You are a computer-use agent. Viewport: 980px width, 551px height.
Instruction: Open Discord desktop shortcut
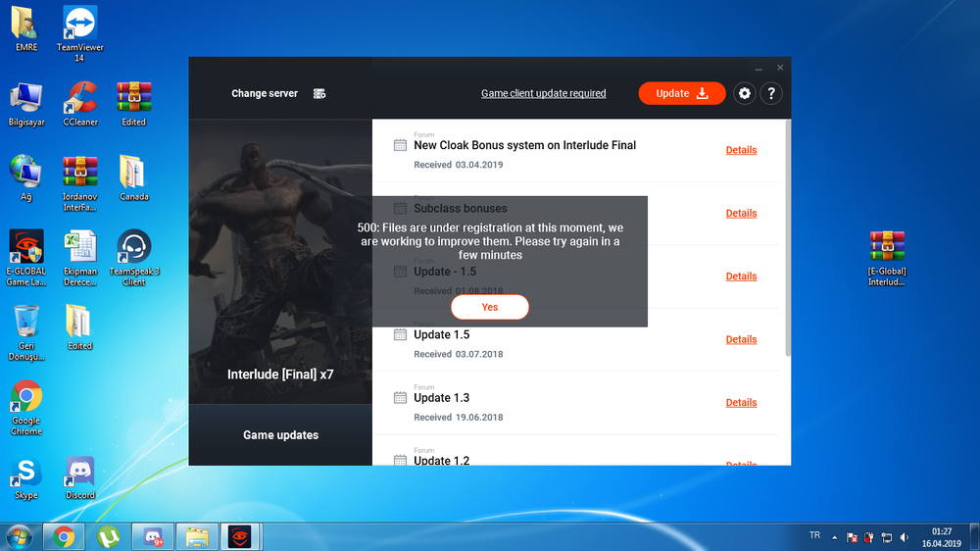[80, 474]
